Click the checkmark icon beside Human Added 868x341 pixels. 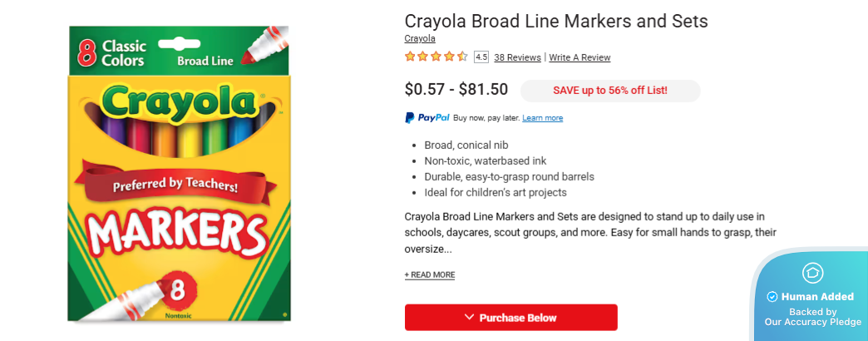tap(772, 297)
